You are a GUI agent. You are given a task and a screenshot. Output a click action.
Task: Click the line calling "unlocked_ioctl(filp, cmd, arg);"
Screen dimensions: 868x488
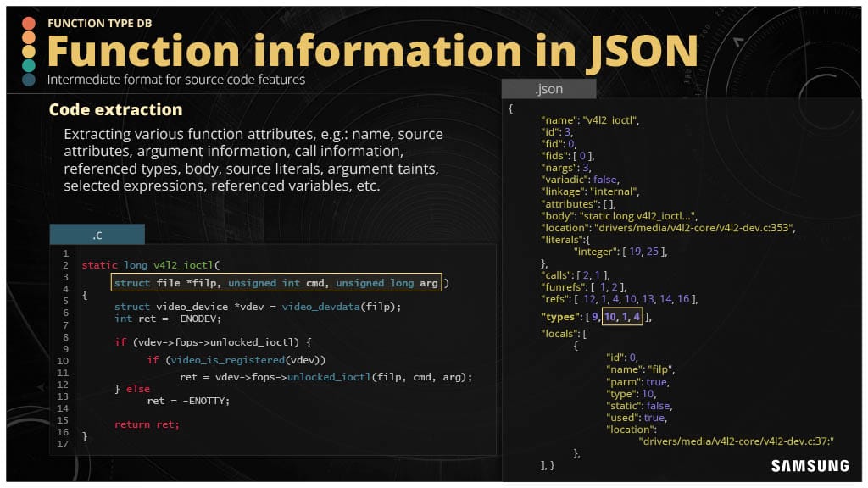pyautogui.click(x=326, y=377)
